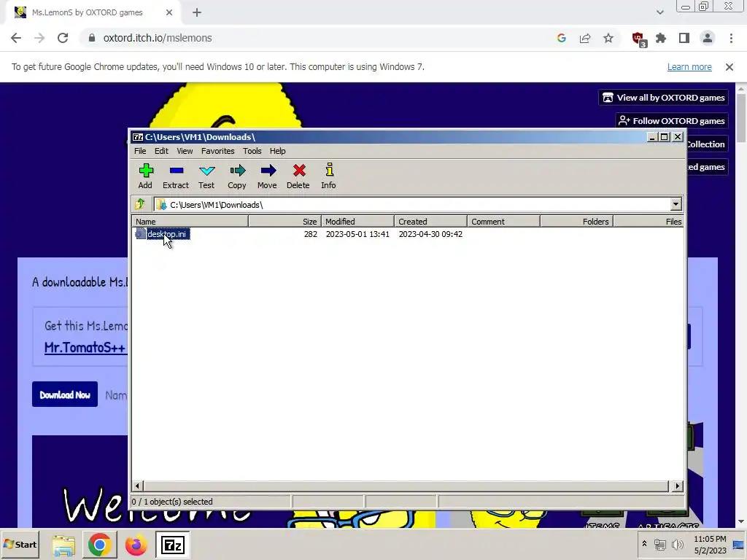Click the taskbar clock
This screenshot has height=560, width=747.
tap(710, 545)
